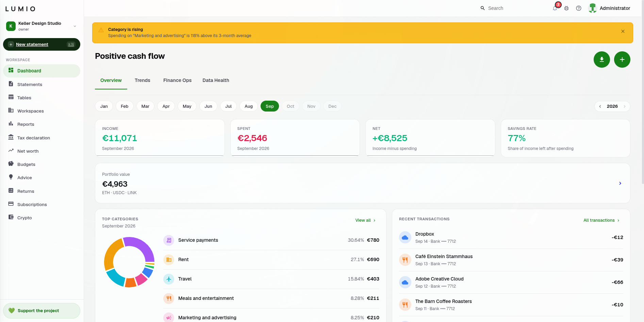
Task: Open Tax declaration page
Action: [x=42, y=138]
